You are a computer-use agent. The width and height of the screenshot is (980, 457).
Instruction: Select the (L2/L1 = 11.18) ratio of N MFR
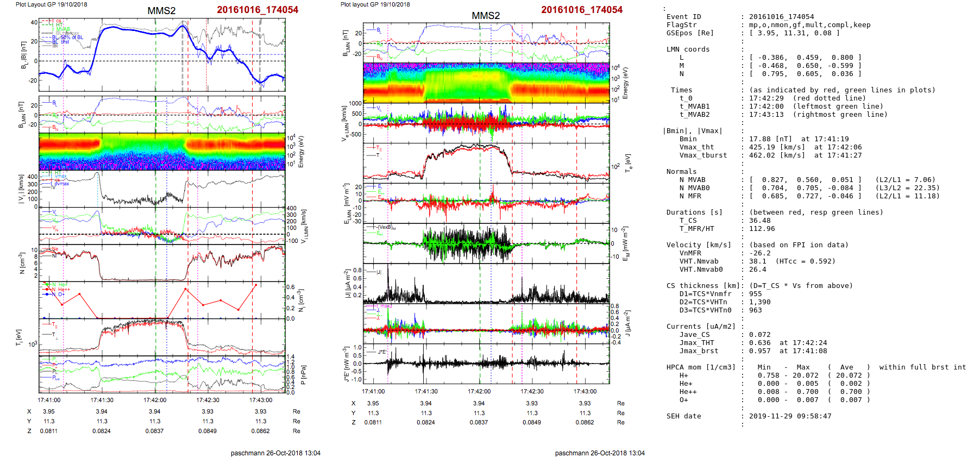coord(908,196)
